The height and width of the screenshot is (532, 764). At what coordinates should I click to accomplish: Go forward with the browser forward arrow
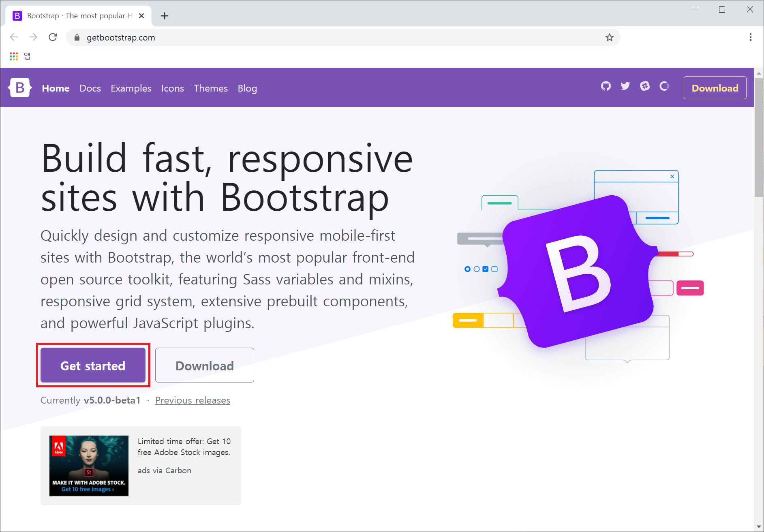coord(33,37)
